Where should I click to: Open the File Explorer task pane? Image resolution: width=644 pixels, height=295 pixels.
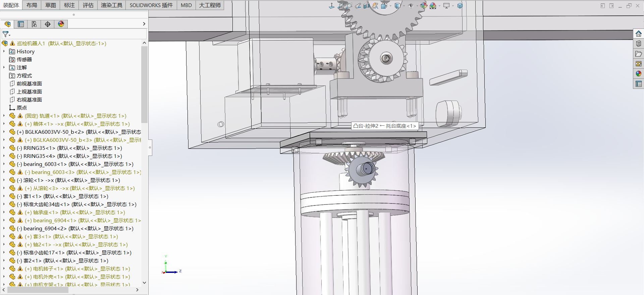click(639, 54)
